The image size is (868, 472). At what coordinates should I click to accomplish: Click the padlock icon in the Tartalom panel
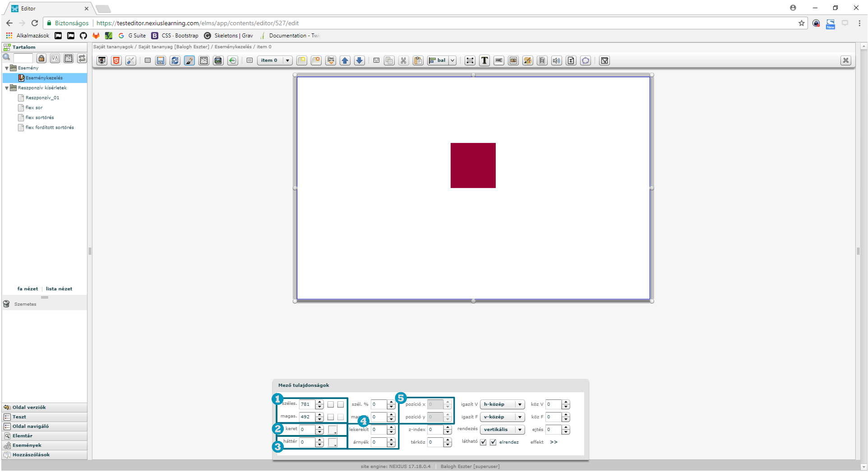click(x=42, y=58)
